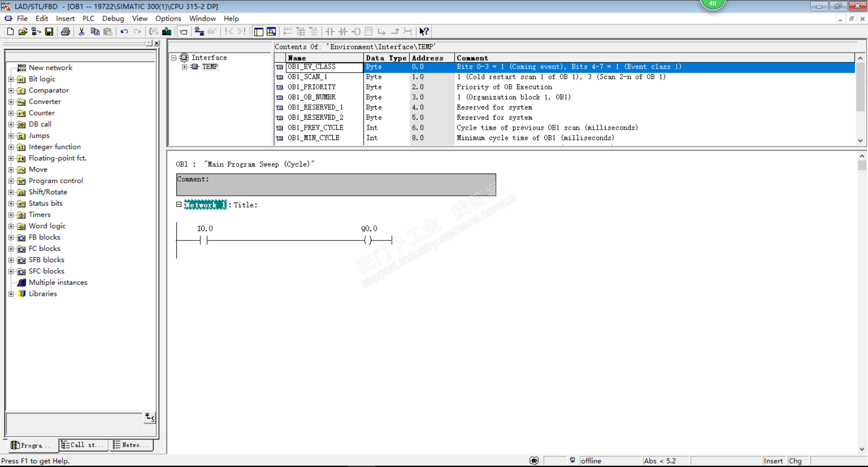Collapse the Interface tree node
Screen dimensions: 868x467
click(174, 58)
